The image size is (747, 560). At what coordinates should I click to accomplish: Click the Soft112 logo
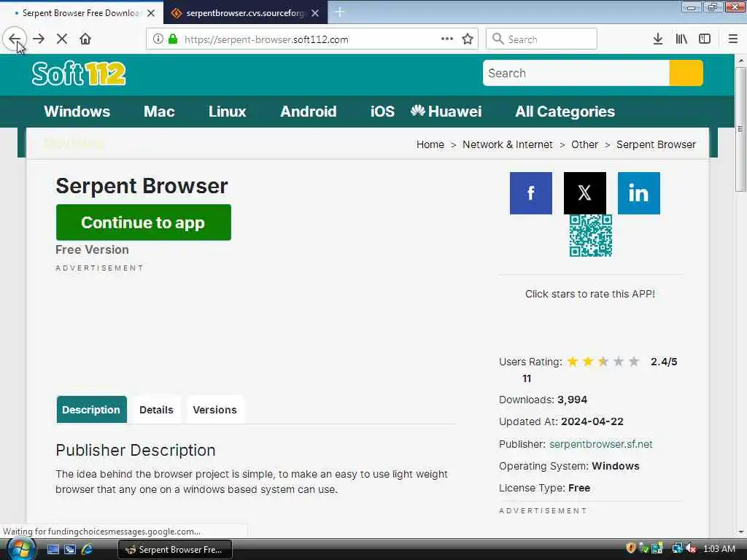[x=79, y=74]
